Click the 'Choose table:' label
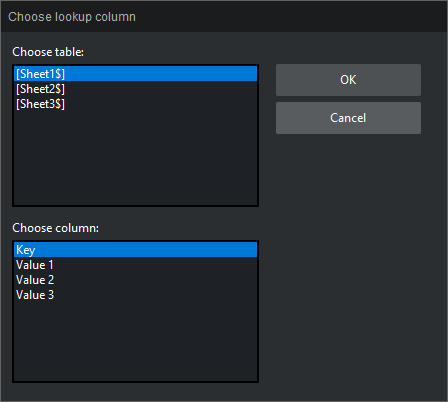The width and height of the screenshot is (448, 402). coord(48,52)
